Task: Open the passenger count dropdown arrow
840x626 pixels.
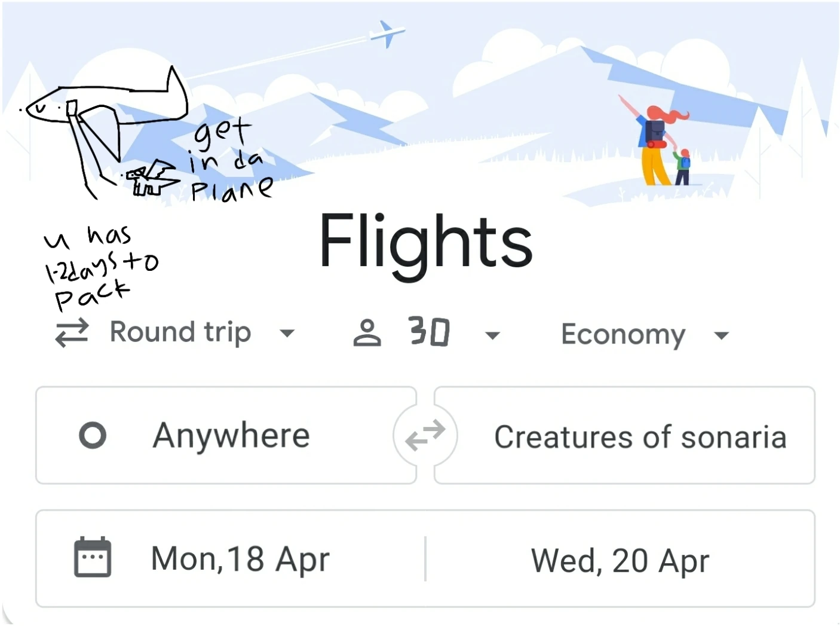Action: 492,336
